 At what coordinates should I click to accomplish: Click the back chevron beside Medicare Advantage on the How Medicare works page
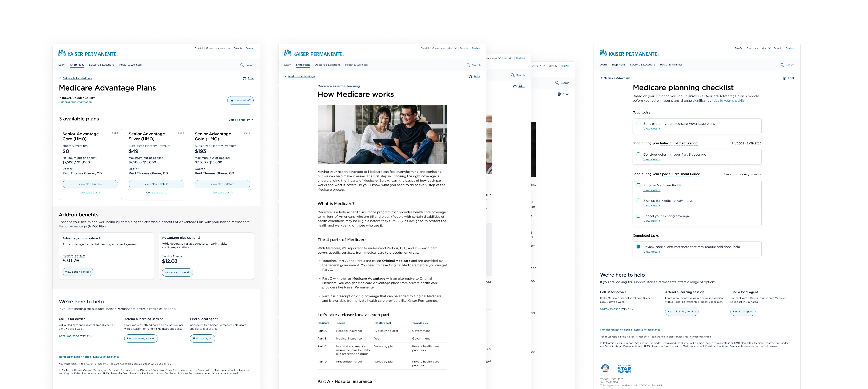click(286, 77)
